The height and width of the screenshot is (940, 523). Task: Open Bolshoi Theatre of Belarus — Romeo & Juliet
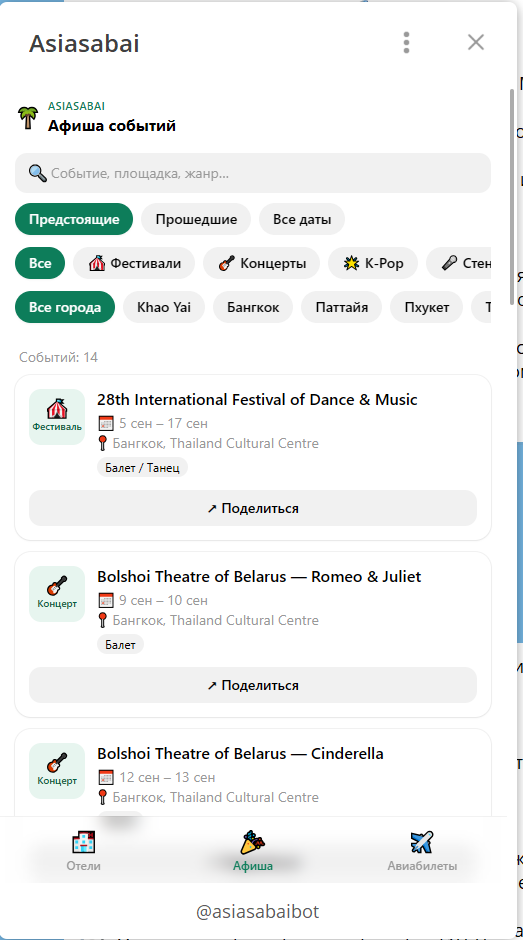pyautogui.click(x=259, y=577)
